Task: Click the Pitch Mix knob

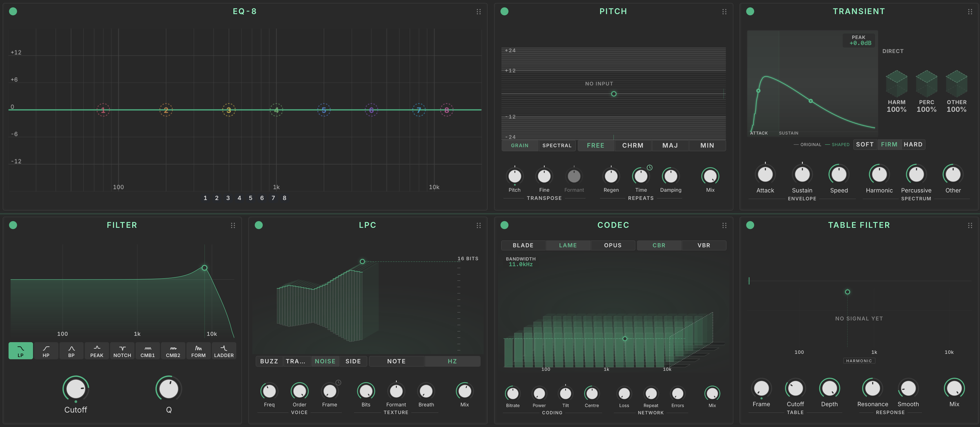Action: (710, 177)
